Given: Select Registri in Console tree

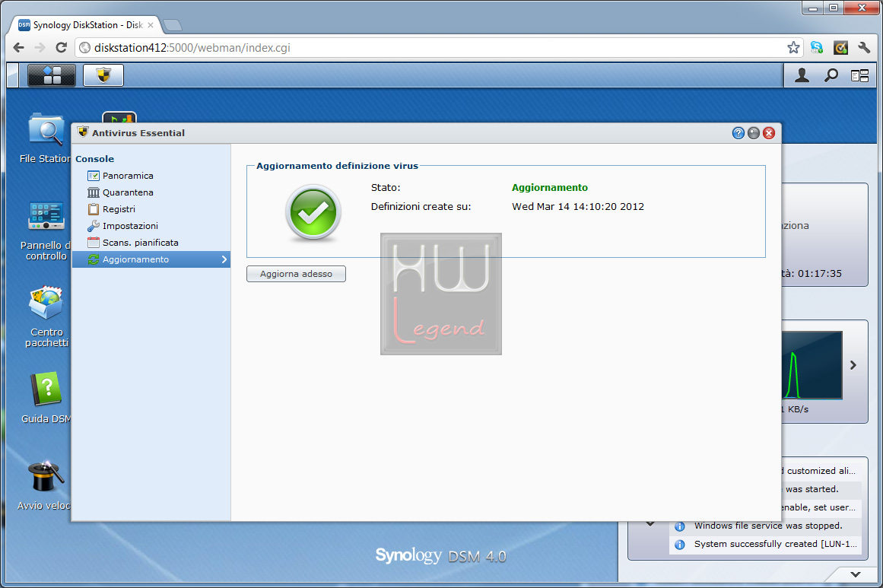Looking at the screenshot, I should pos(151,209).
